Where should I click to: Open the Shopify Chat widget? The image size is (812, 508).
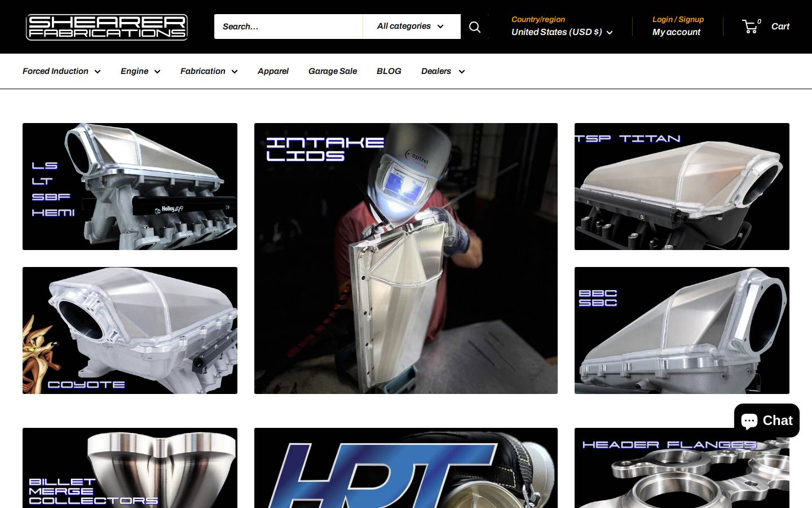pos(767,421)
